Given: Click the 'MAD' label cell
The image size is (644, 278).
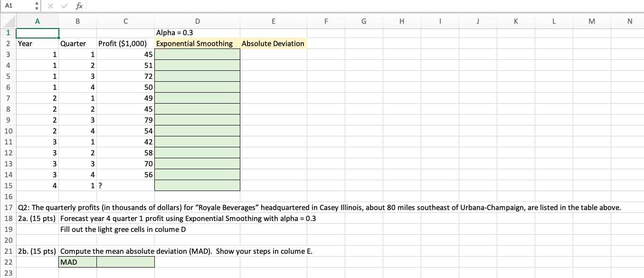Looking at the screenshot, I should point(78,262).
